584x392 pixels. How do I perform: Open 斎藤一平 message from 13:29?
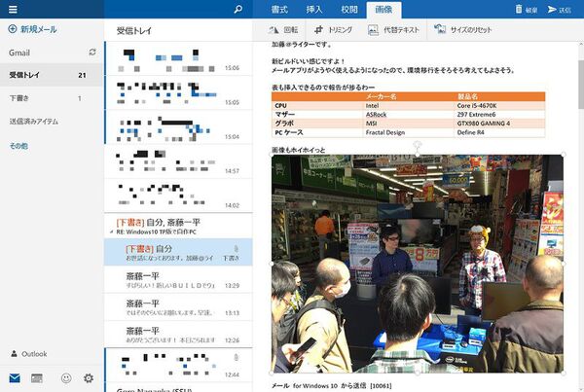click(179, 279)
